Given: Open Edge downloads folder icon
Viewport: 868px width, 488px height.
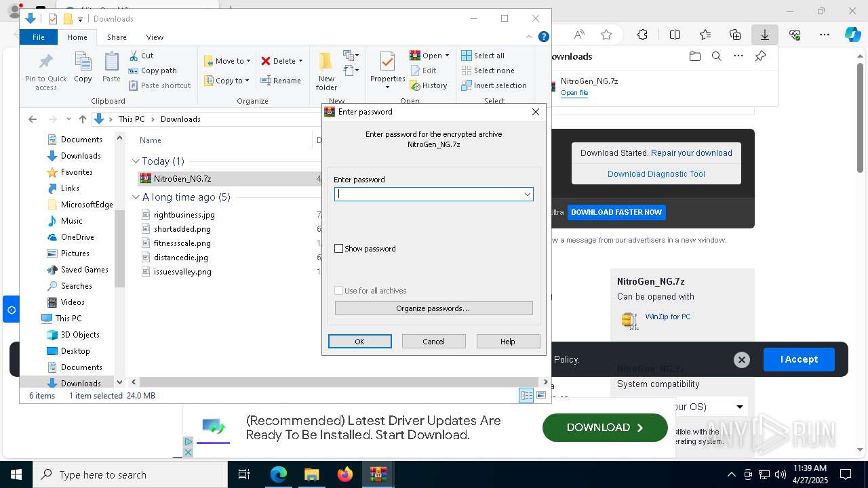Looking at the screenshot, I should coord(694,56).
